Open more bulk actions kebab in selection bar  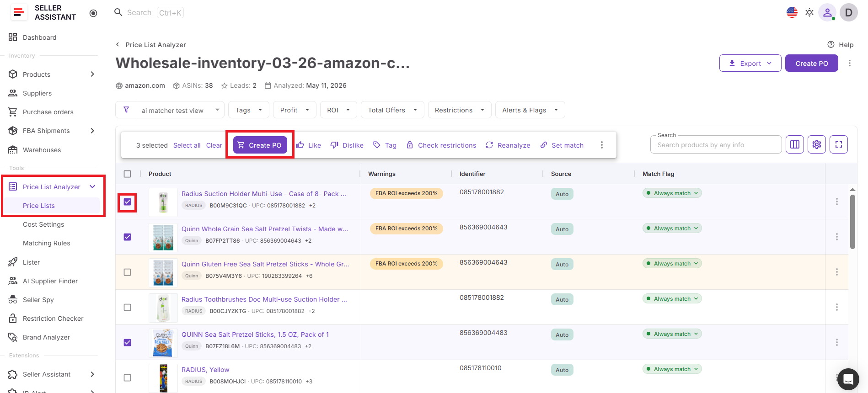click(x=602, y=145)
